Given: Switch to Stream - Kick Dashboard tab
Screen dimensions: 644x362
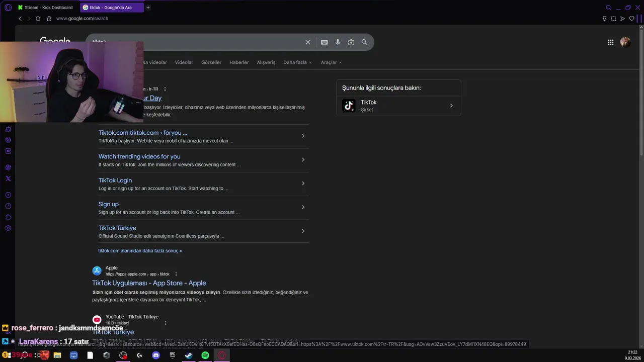Looking at the screenshot, I should 46,8.
